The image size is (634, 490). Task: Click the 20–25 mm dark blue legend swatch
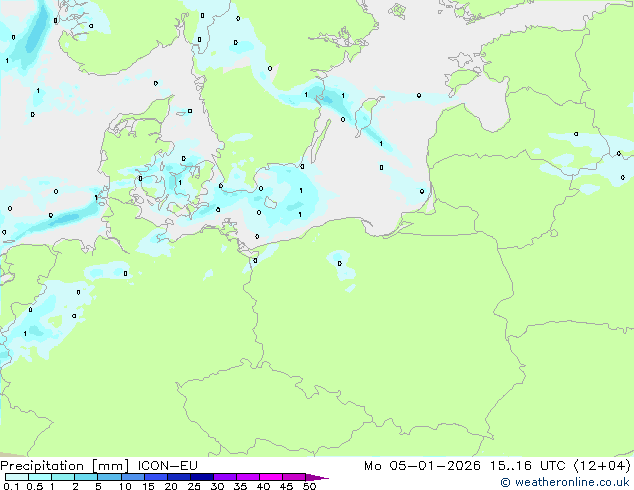point(179,477)
